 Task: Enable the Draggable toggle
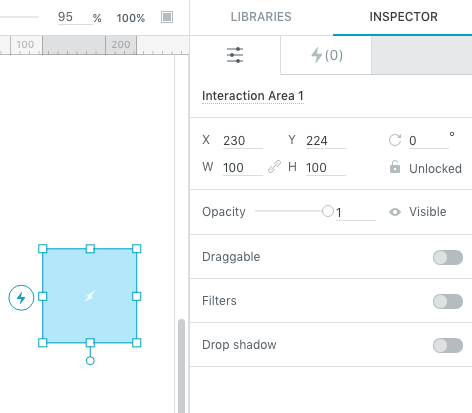coord(448,257)
